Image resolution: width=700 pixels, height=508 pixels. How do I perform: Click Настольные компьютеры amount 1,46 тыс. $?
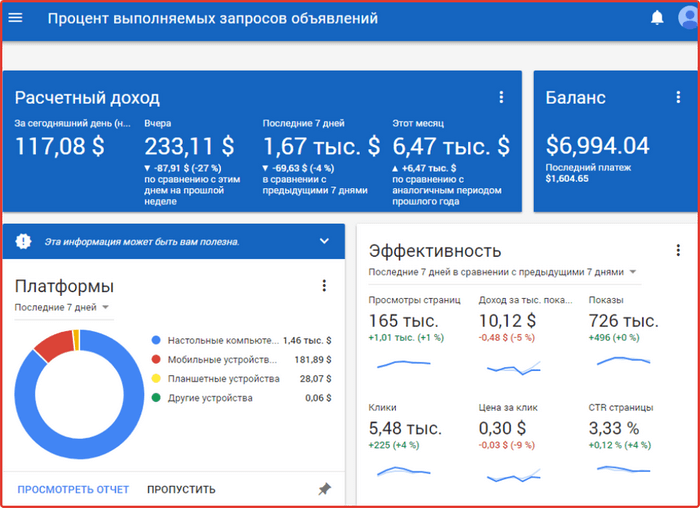coord(307,341)
